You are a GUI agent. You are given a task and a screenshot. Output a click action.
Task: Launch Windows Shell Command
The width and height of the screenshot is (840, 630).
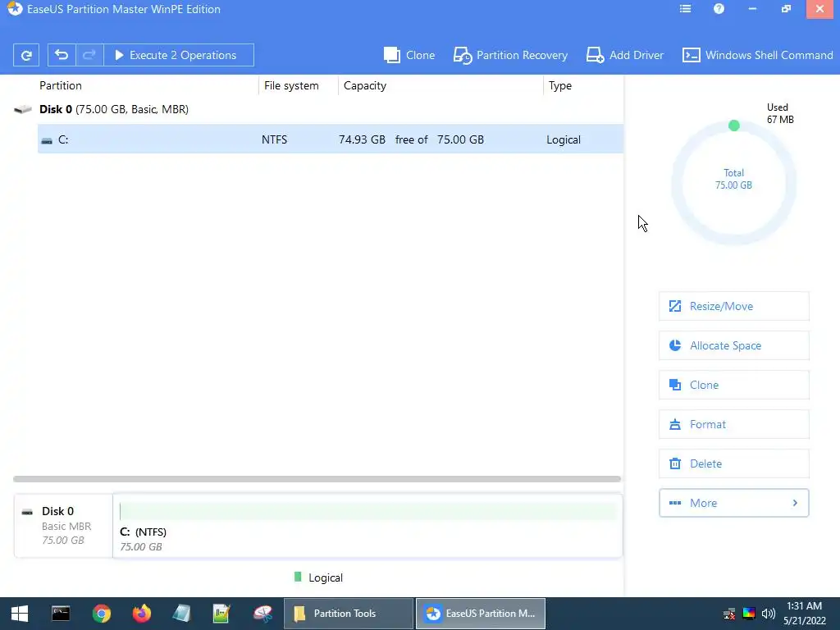757,55
